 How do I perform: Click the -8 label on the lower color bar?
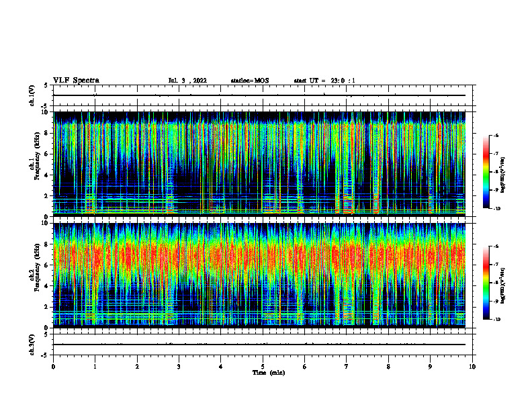(496, 283)
